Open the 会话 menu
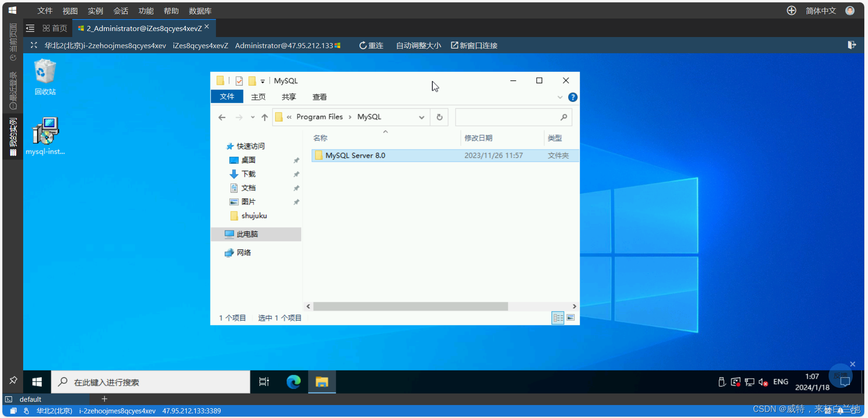This screenshot has width=868, height=418. click(x=120, y=11)
